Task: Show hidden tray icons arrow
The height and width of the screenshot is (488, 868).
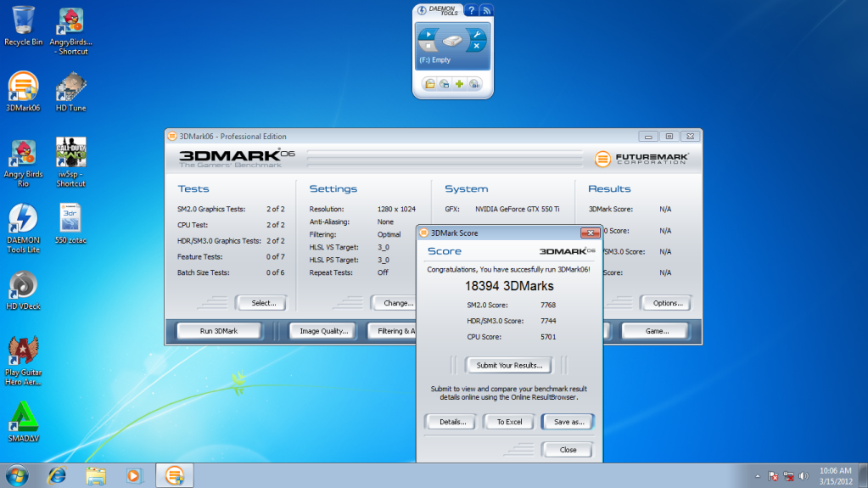Action: tap(758, 476)
